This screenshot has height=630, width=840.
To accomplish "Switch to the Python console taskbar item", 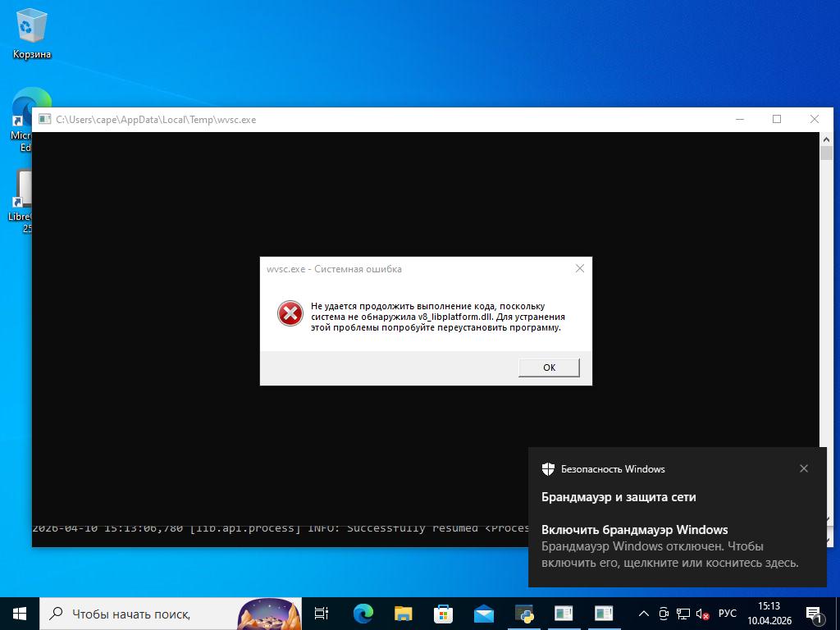I will click(523, 614).
